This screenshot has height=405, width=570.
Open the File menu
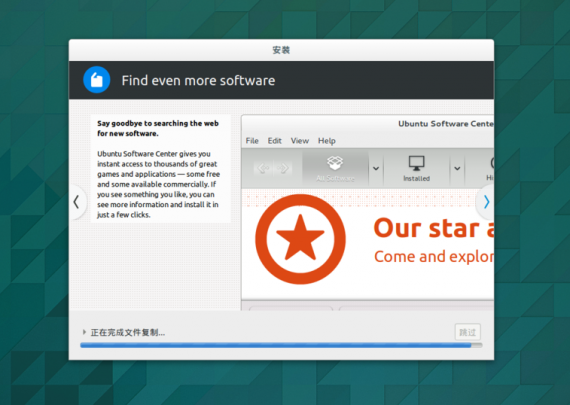pos(252,141)
